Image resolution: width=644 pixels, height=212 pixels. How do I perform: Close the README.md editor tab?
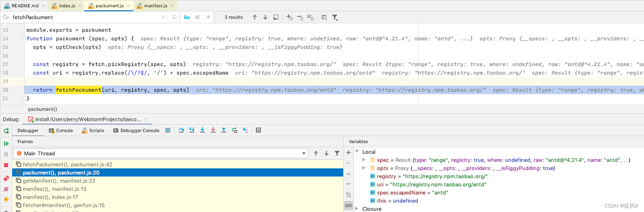(43, 6)
